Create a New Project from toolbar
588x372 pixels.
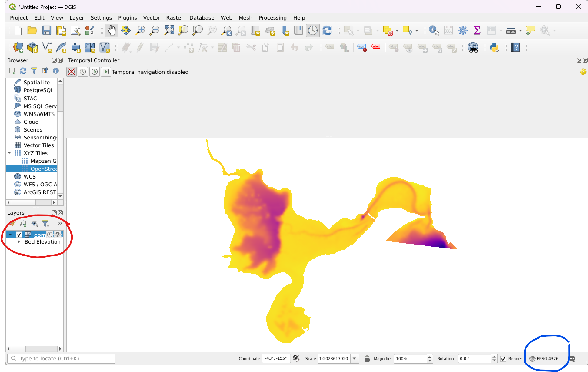coord(18,30)
